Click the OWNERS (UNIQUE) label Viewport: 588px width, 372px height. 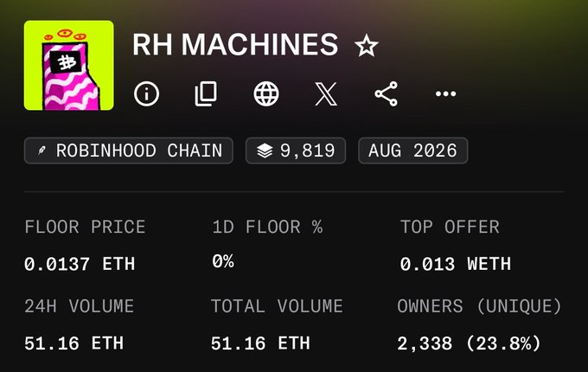[x=479, y=306]
